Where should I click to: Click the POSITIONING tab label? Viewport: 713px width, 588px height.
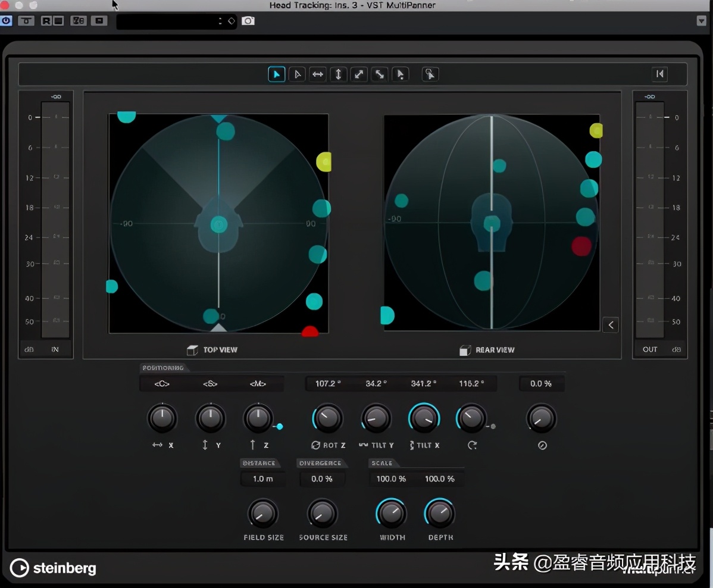163,368
